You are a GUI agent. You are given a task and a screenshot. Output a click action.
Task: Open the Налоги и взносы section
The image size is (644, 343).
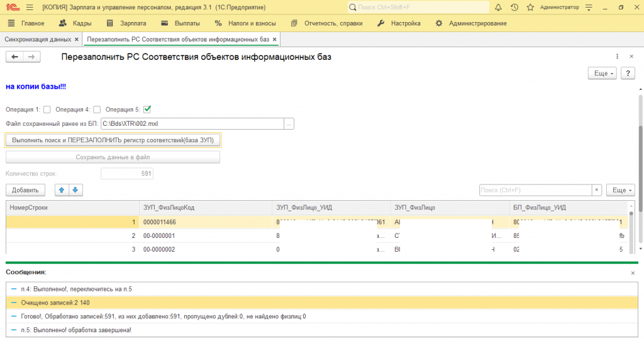pyautogui.click(x=246, y=23)
